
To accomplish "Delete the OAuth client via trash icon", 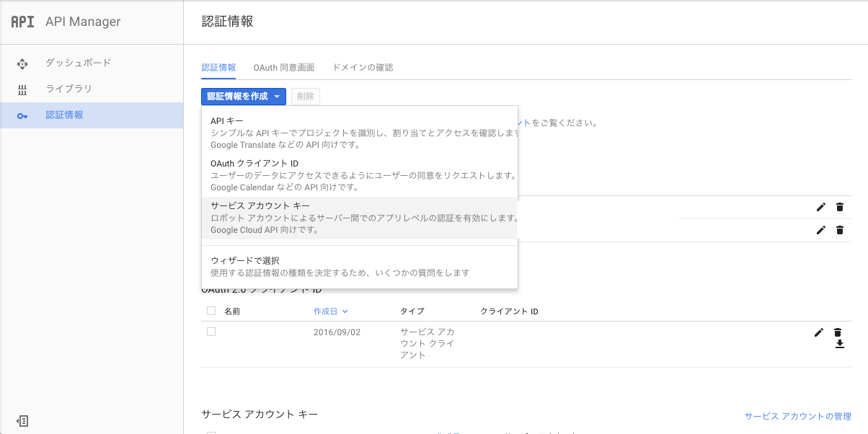I will pos(839,332).
